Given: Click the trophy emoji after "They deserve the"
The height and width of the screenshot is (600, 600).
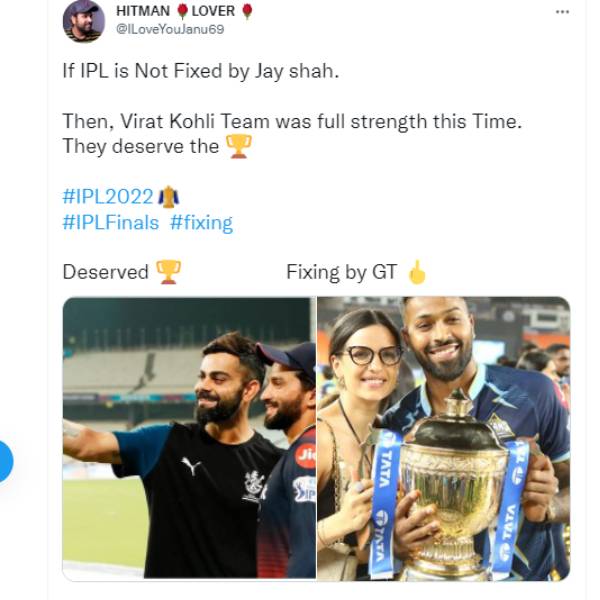Looking at the screenshot, I should pos(239,146).
